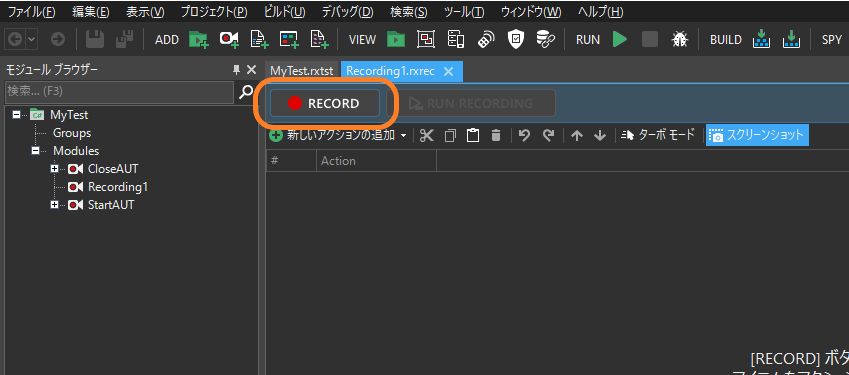849x375 pixels.
Task: Click the magnifier search icon
Action: [x=246, y=93]
